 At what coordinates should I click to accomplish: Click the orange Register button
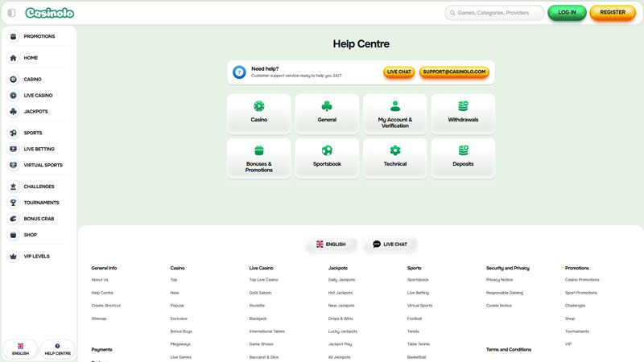click(x=613, y=12)
